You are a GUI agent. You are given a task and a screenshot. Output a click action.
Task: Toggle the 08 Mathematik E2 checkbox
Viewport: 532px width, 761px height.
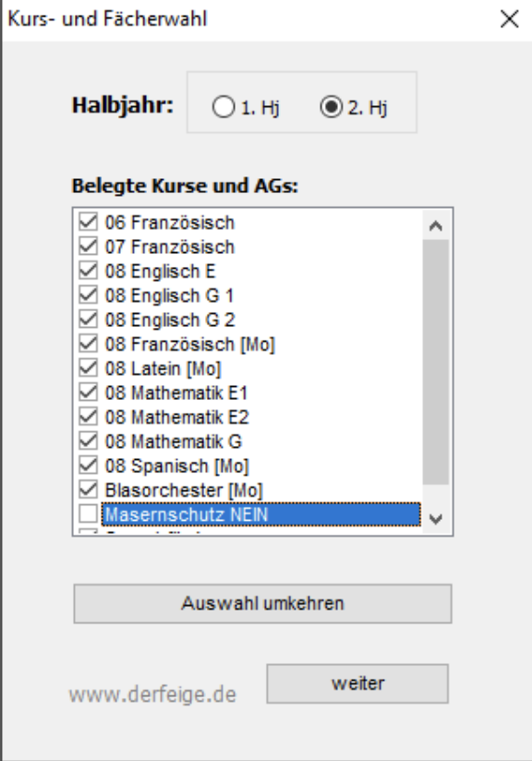89,417
